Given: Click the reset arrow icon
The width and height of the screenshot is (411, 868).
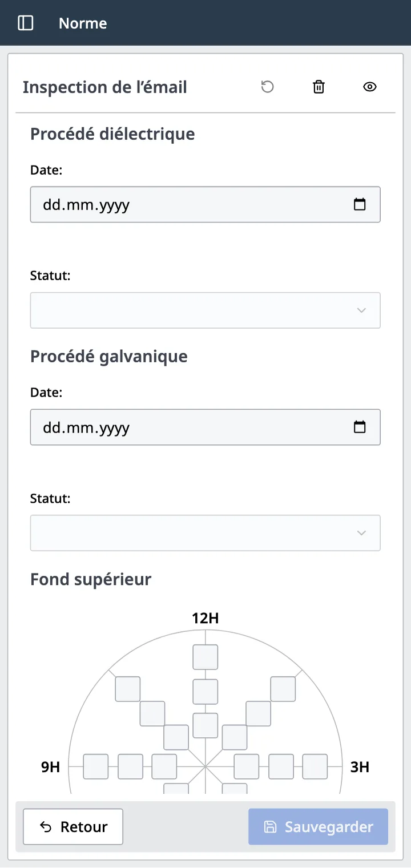Looking at the screenshot, I should [x=267, y=87].
